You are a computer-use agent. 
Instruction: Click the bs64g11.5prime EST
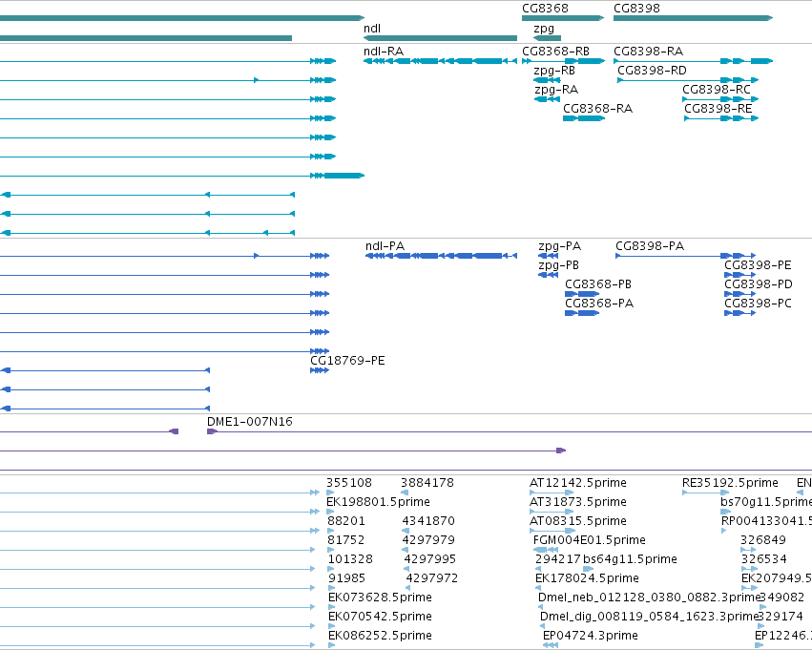click(x=588, y=569)
